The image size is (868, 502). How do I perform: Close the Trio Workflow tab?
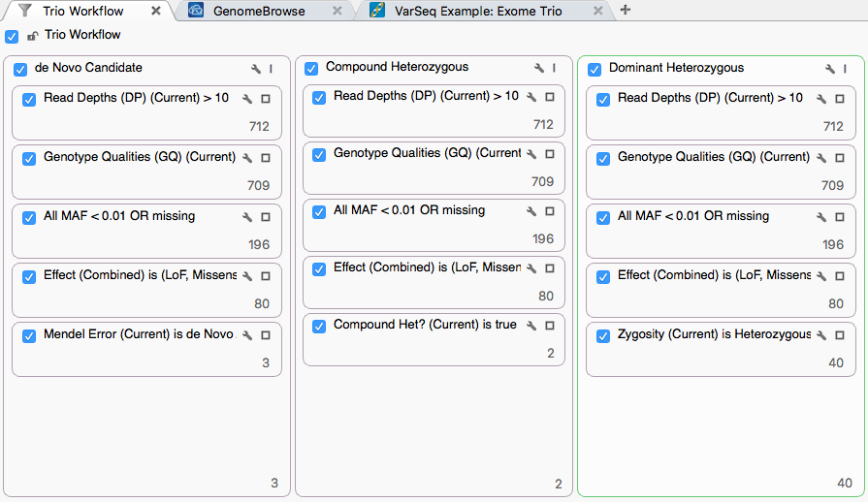156,11
